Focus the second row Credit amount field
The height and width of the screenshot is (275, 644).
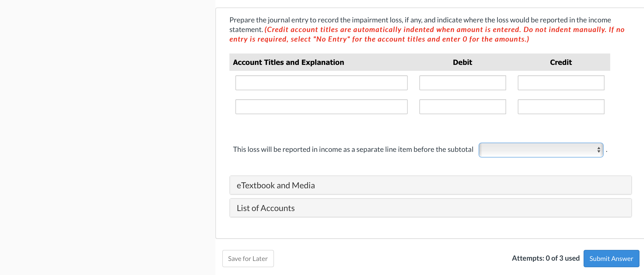pos(561,107)
